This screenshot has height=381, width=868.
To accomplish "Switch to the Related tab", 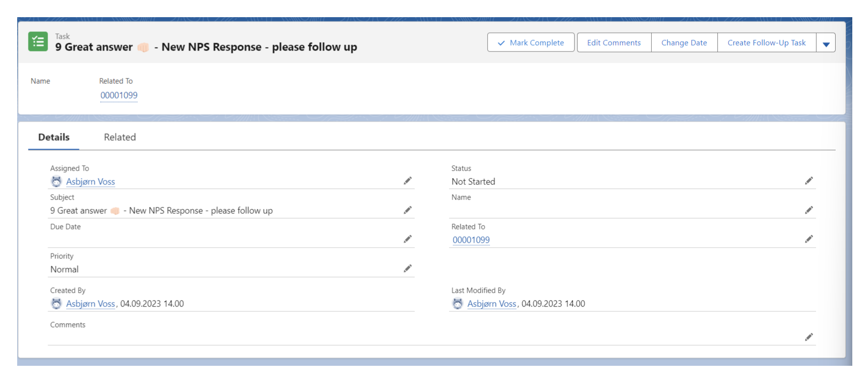I will click(120, 137).
